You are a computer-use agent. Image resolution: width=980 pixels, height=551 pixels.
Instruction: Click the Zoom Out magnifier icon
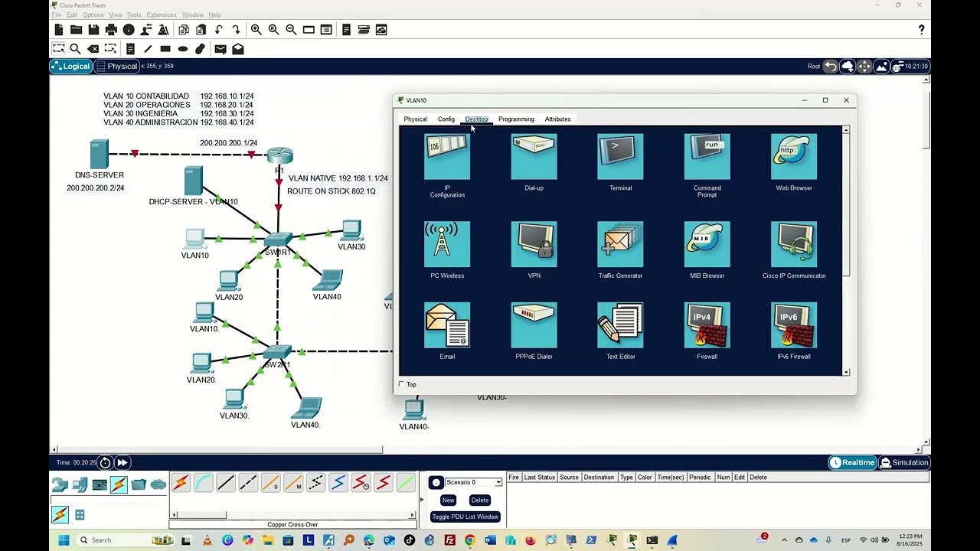[291, 30]
